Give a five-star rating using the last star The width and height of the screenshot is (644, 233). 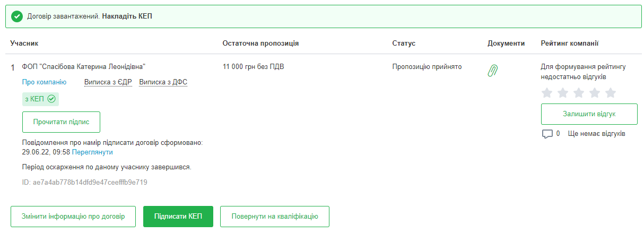(x=611, y=93)
